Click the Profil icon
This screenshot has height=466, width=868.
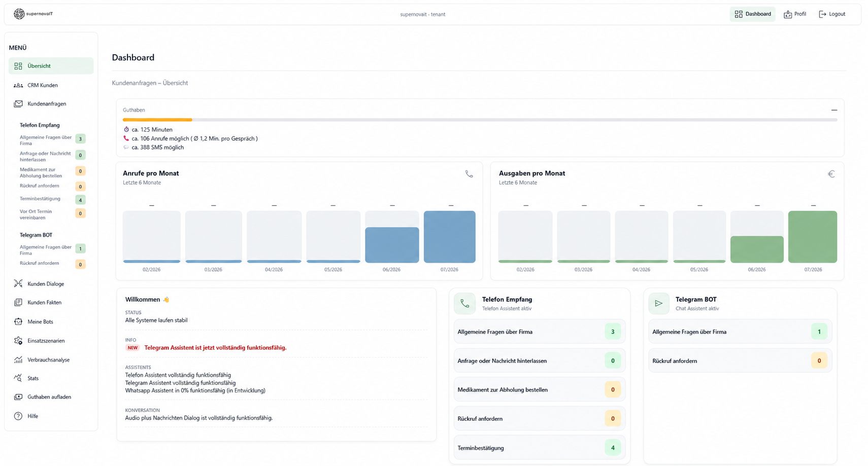point(788,14)
